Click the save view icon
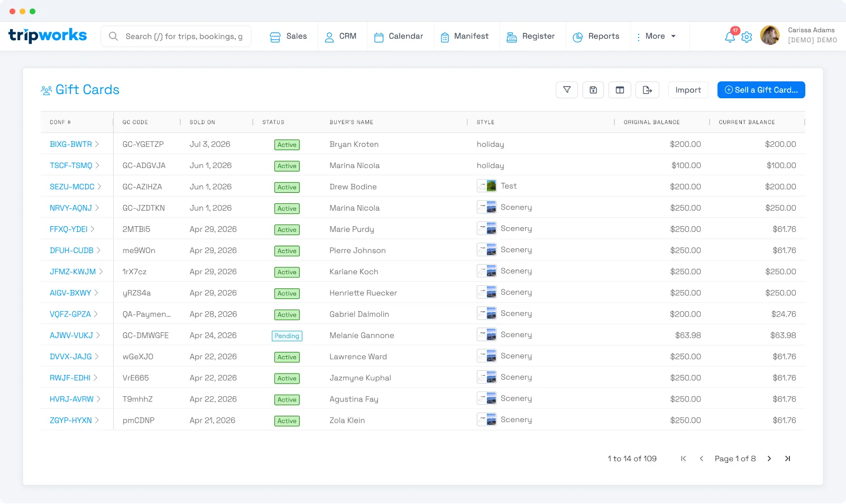Screen dimensions: 846x504 coord(593,90)
